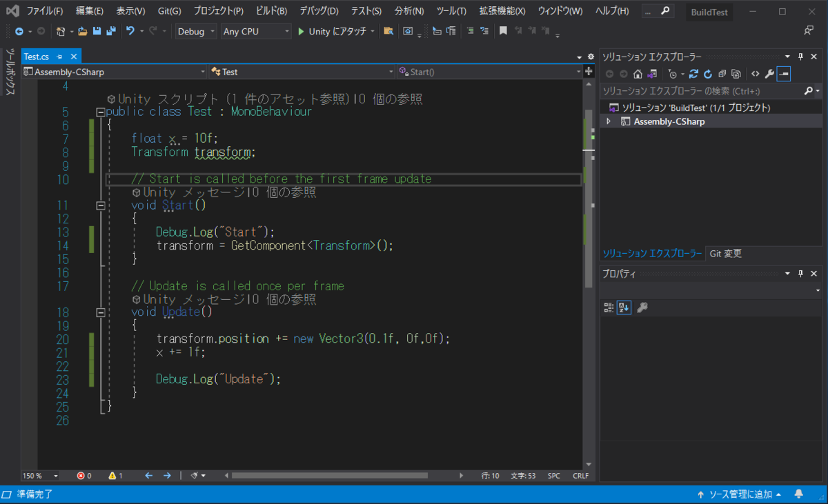Click the quick launch search box in title bar

coord(657,11)
